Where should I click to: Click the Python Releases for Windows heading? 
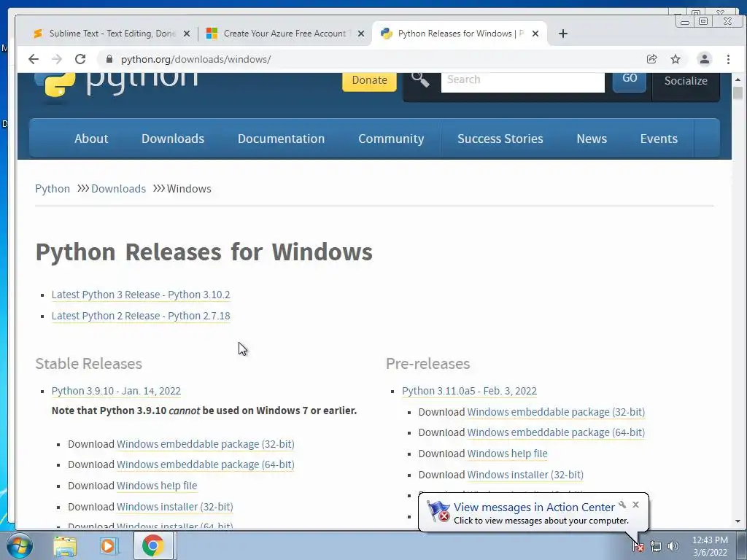click(x=204, y=252)
